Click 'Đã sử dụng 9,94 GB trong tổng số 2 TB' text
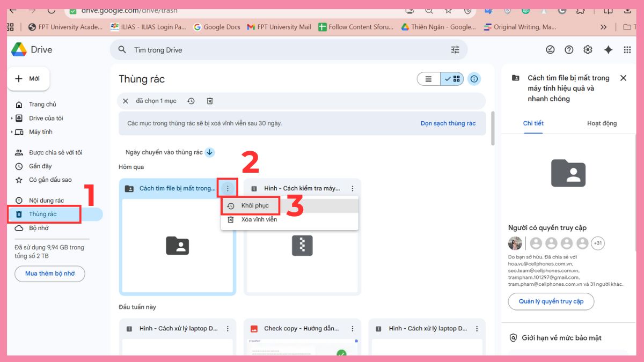 [49, 252]
